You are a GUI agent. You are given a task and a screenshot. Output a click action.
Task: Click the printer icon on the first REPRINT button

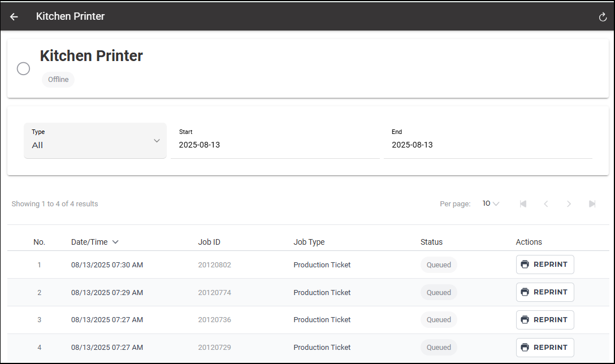[x=526, y=264]
